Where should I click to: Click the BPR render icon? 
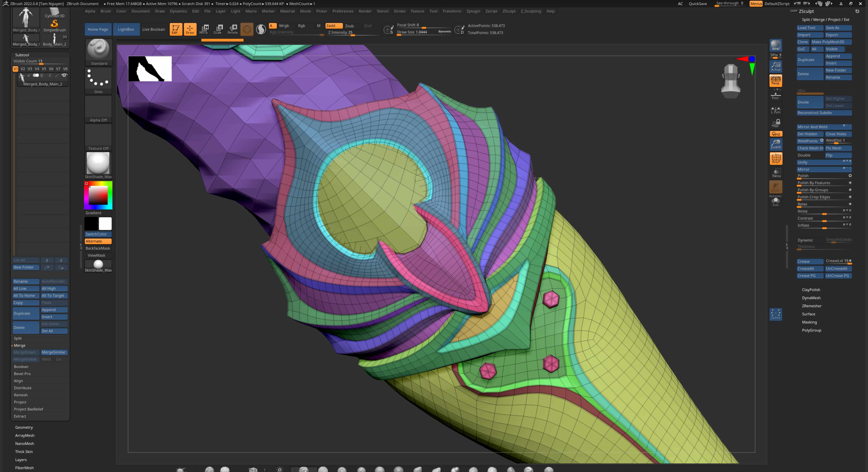tap(775, 45)
